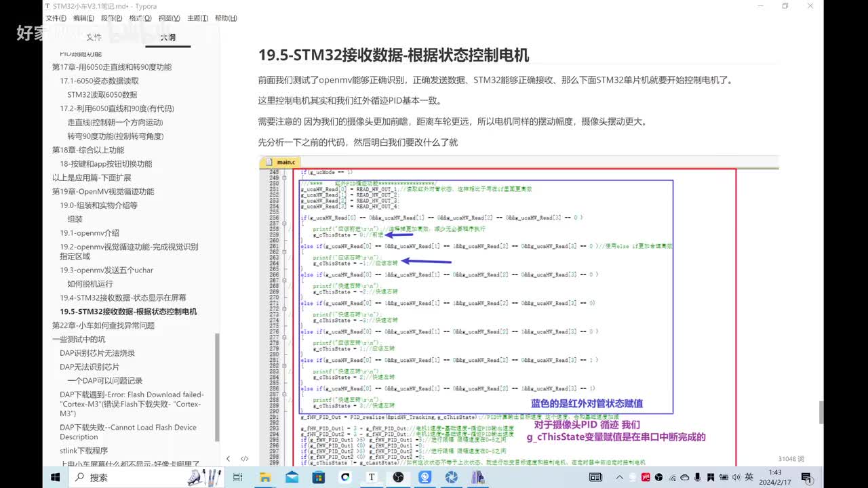868x488 pixels.
Task: Switch sidebar to the 文件 tab
Action: (x=94, y=37)
